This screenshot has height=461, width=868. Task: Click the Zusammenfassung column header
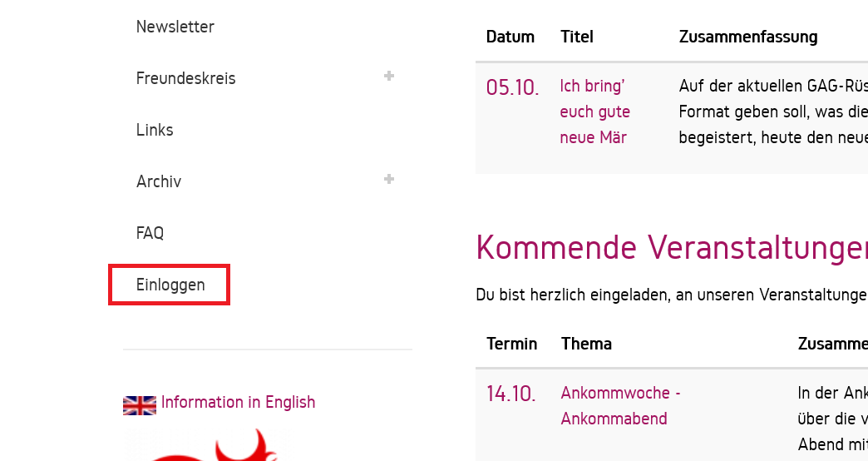pos(747,37)
